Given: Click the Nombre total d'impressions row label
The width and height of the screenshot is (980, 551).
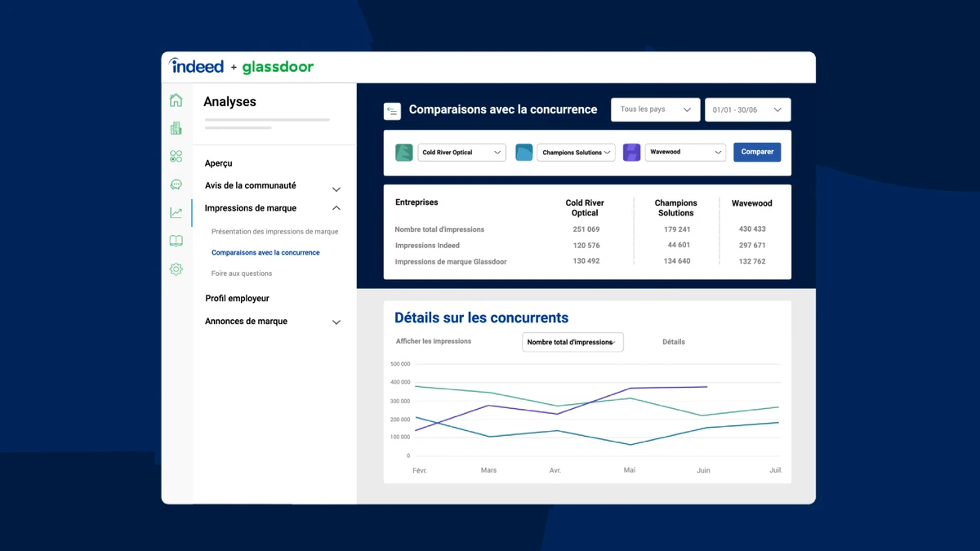Looking at the screenshot, I should (x=439, y=229).
